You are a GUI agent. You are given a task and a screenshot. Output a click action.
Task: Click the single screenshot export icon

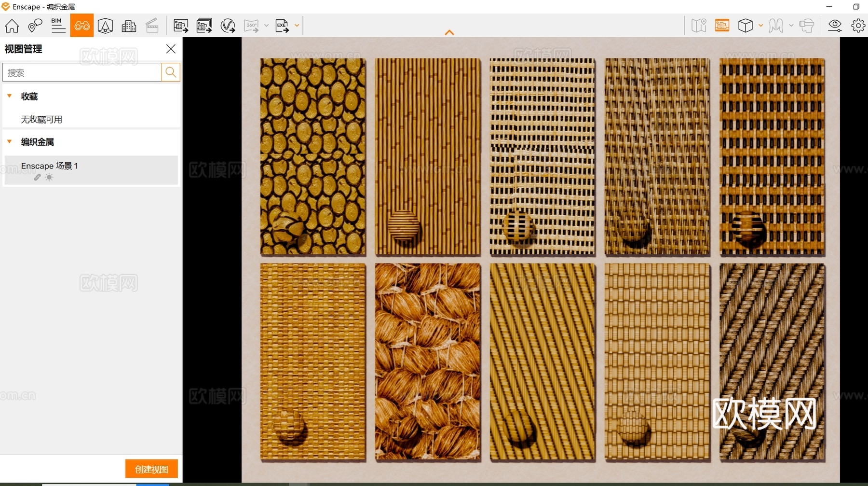[181, 26]
